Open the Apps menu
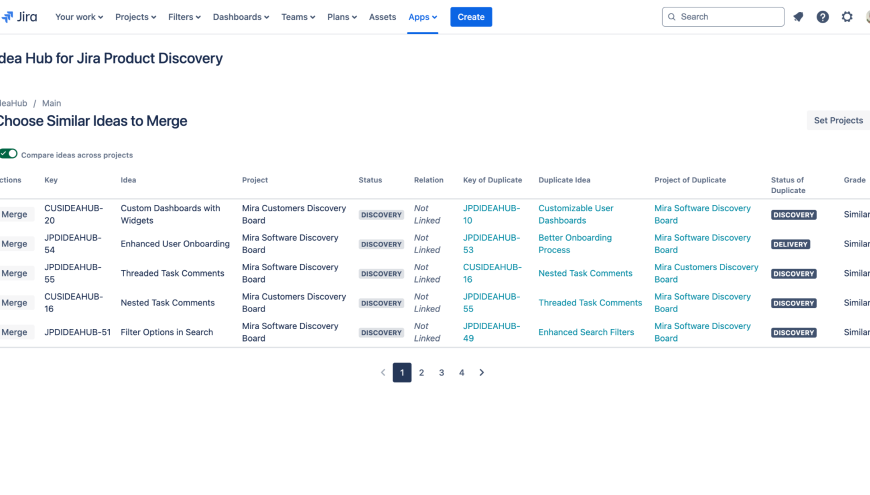Viewport: 870px width, 495px height. click(x=422, y=17)
